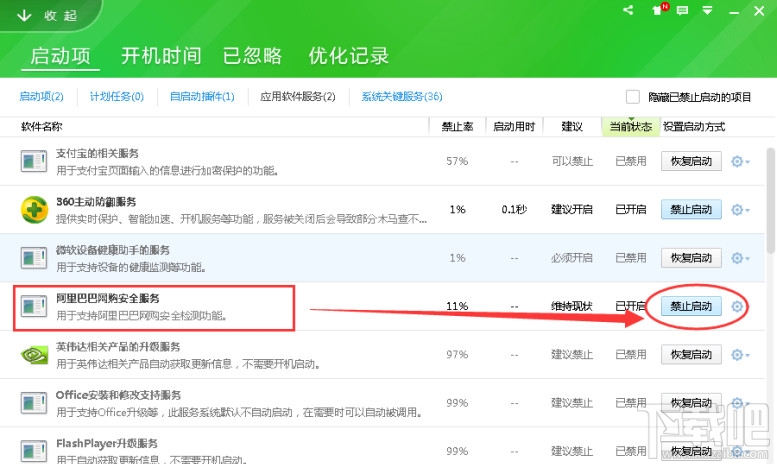The height and width of the screenshot is (464, 777).
Task: Sort by 启动用时 column header
Action: pyautogui.click(x=514, y=127)
